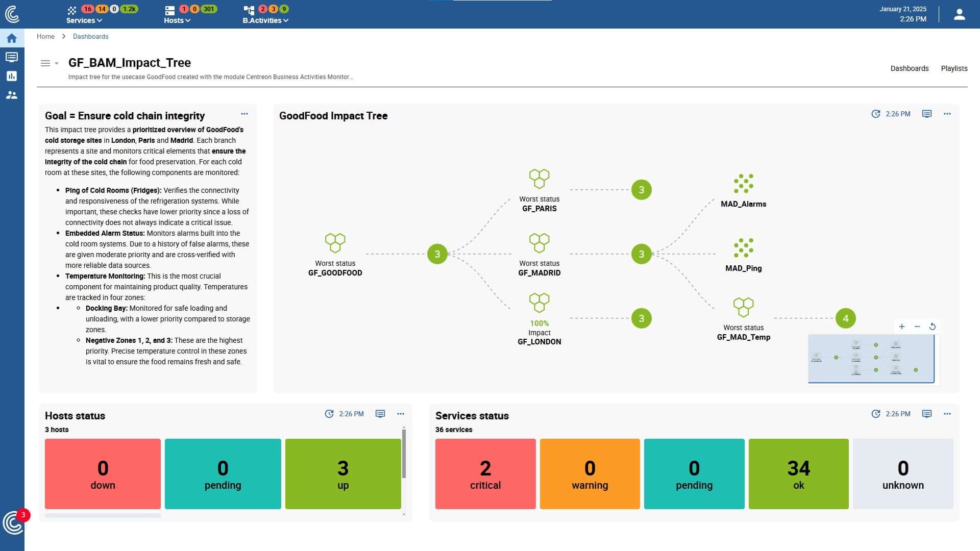Open description icon on GoodFood Impact Tree widget
This screenshot has width=980, height=551.
(927, 114)
